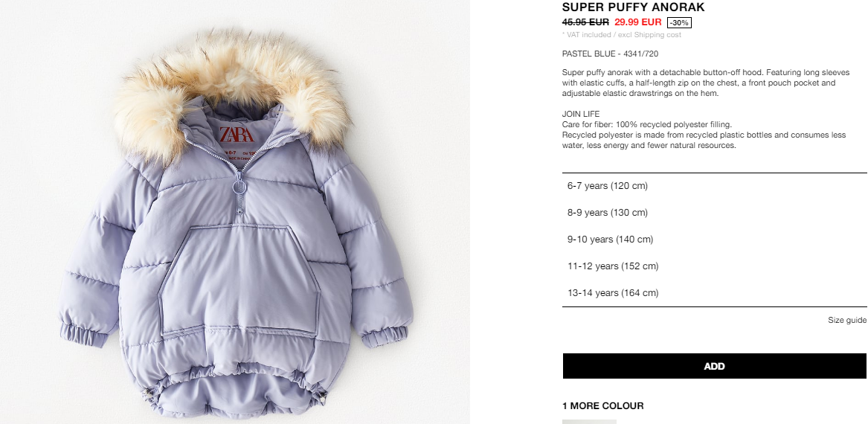Click the 1 MORE COLOUR heading
868x424 pixels.
click(602, 405)
